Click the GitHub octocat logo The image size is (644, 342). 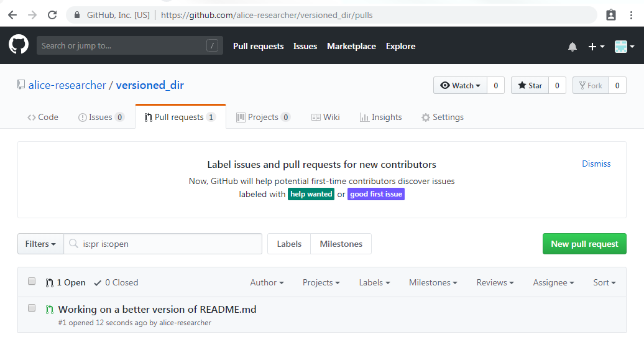(x=19, y=44)
